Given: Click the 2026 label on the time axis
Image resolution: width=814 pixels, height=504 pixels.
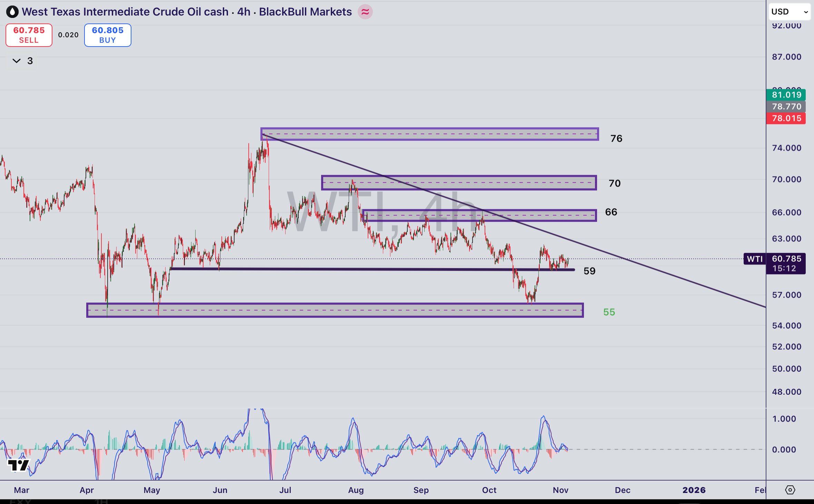Looking at the screenshot, I should [695, 490].
